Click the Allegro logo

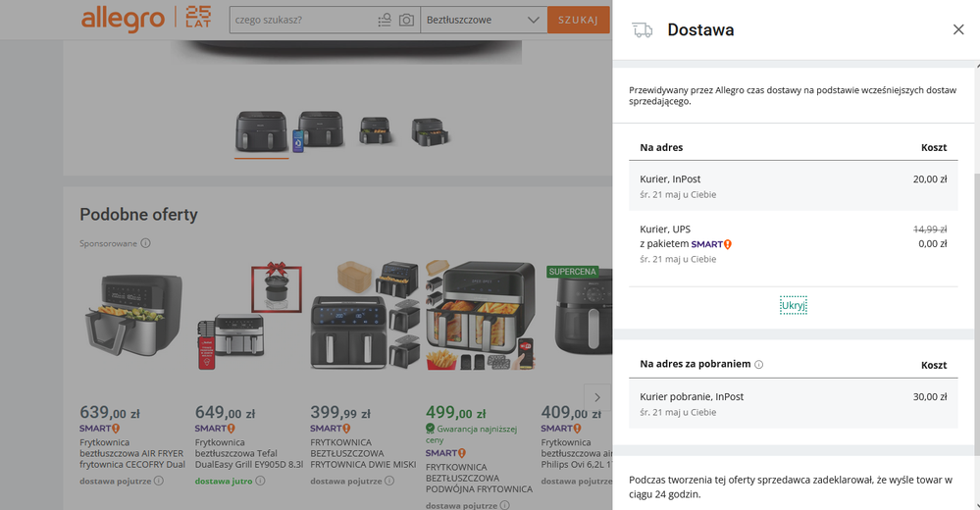point(123,19)
